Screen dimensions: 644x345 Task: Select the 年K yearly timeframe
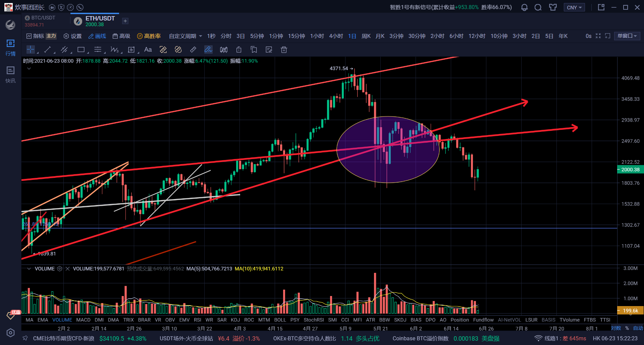563,36
